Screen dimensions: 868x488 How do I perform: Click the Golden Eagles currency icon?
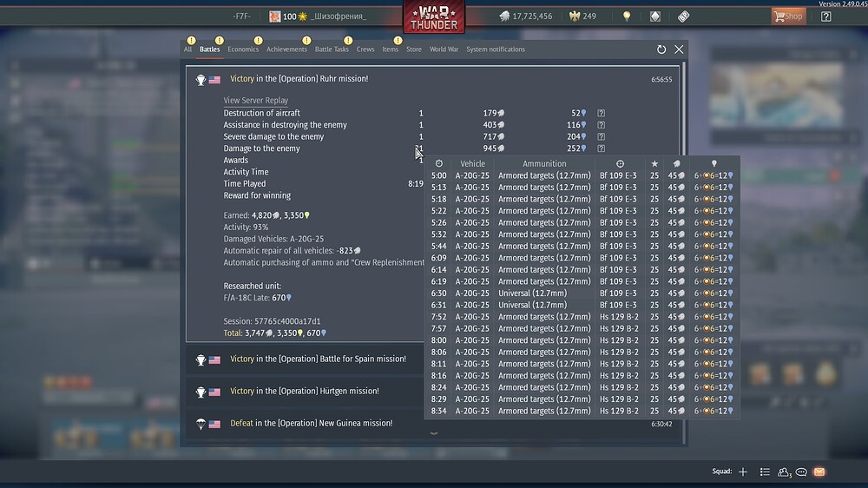574,16
